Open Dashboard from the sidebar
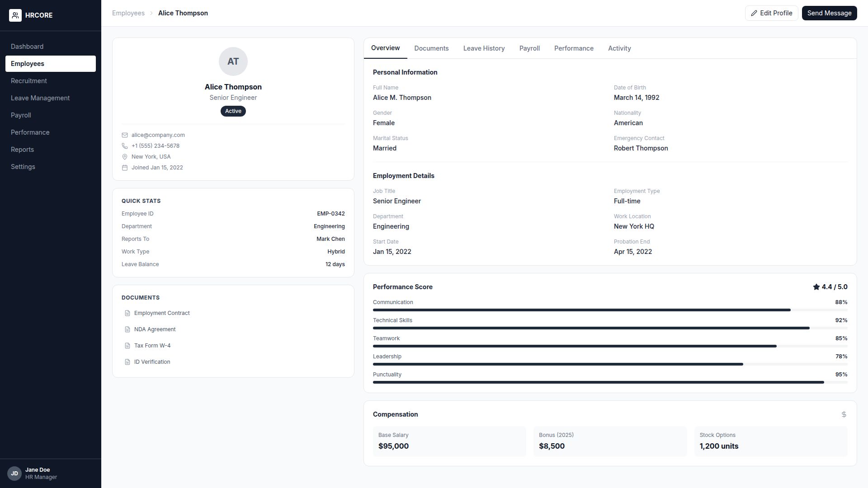This screenshot has height=488, width=868. pos(51,47)
